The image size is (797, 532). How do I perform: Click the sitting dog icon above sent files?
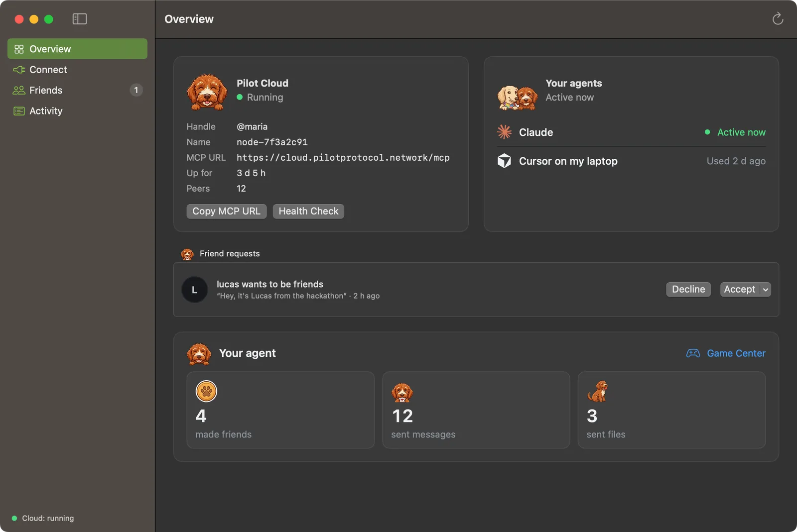(x=597, y=391)
